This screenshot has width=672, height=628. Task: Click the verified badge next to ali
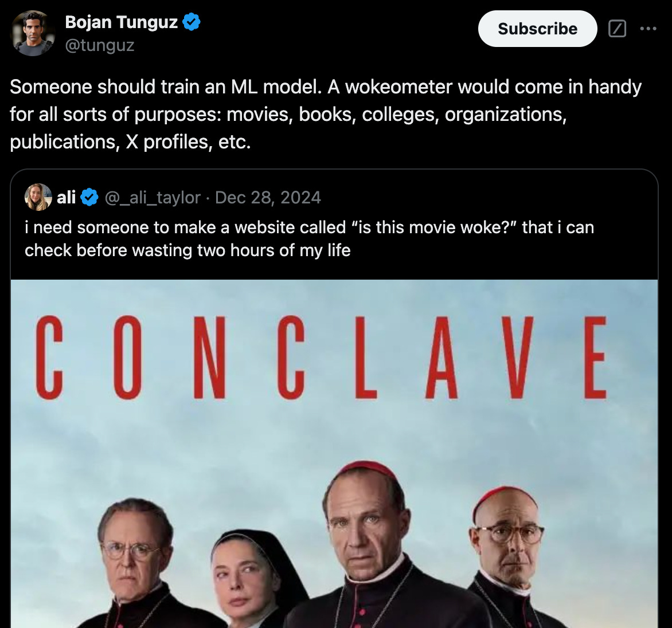[x=89, y=198]
